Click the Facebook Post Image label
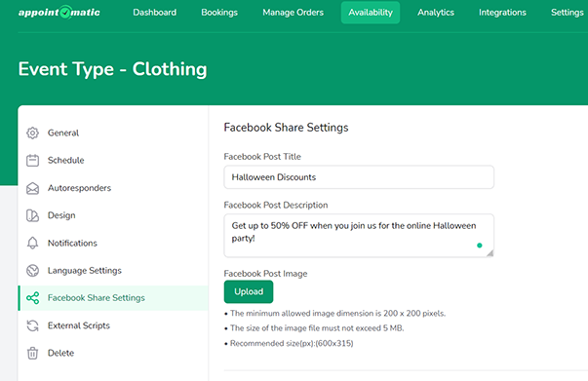The image size is (588, 381). tap(265, 274)
